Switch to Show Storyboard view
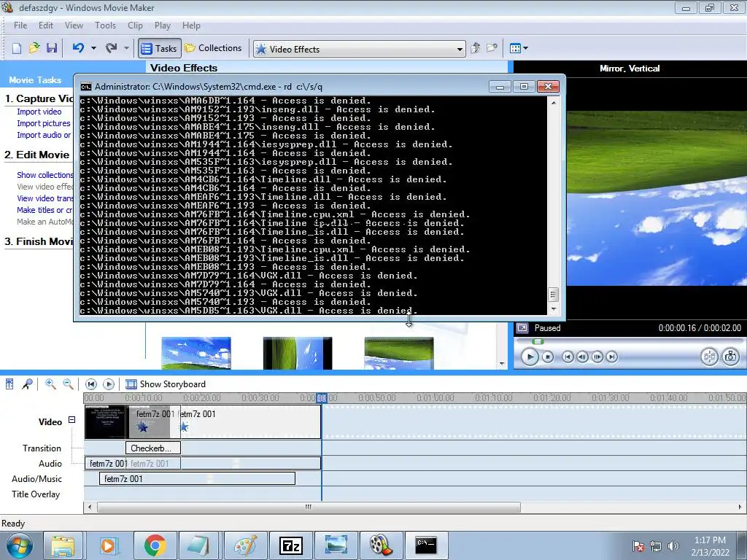 pyautogui.click(x=166, y=384)
